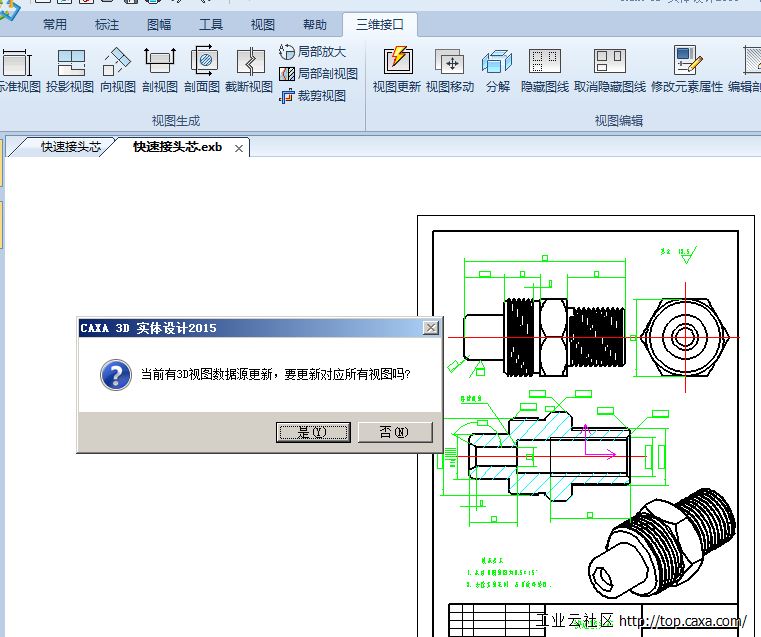Click 隐藏图线 hide lines tool
This screenshot has height=637, width=761.
tap(545, 69)
